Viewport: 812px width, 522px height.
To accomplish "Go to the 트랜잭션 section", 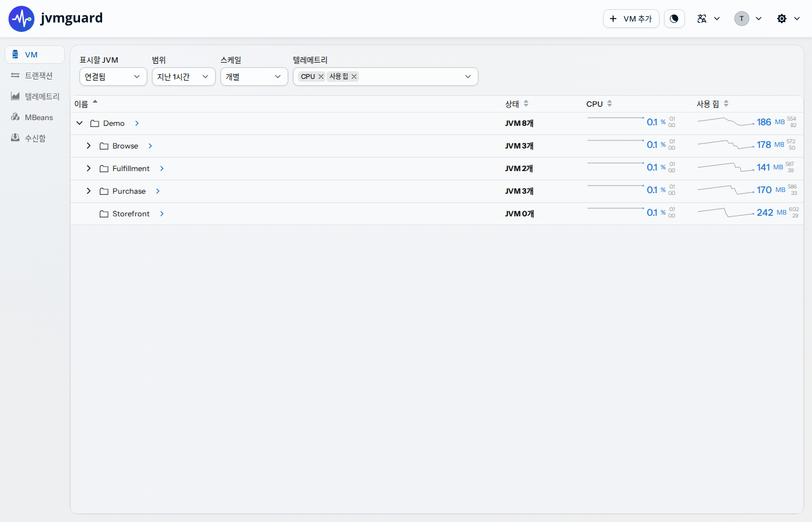I will point(35,75).
